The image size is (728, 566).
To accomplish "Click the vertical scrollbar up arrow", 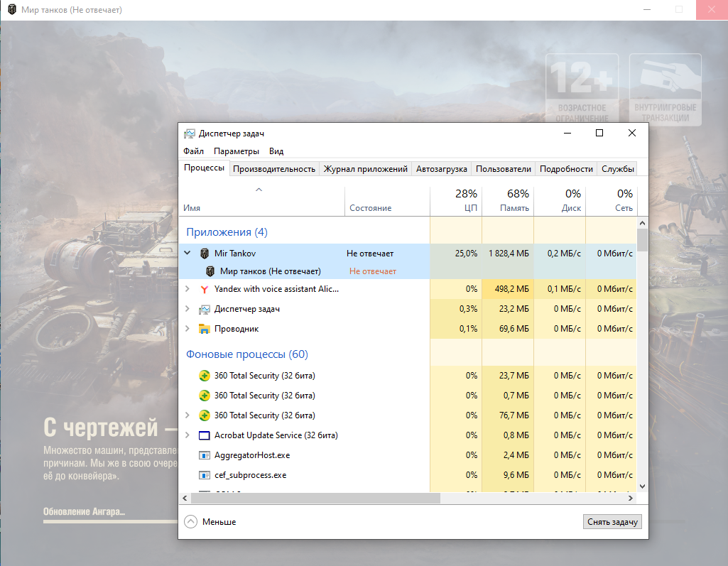I will coord(643,223).
